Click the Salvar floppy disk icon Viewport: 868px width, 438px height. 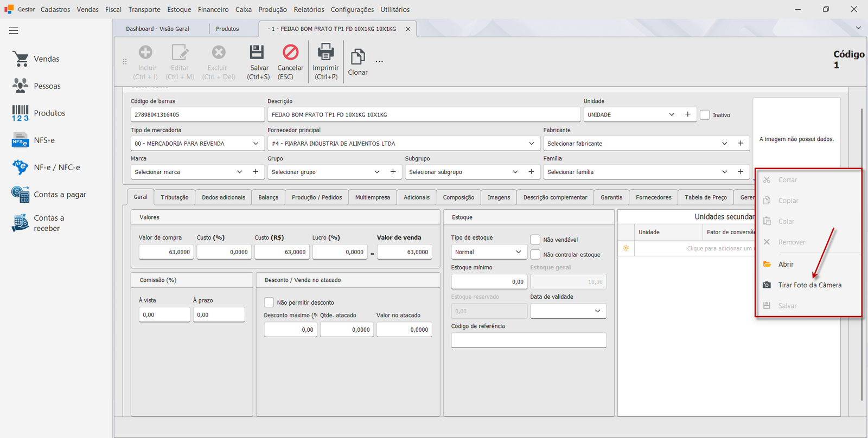257,52
